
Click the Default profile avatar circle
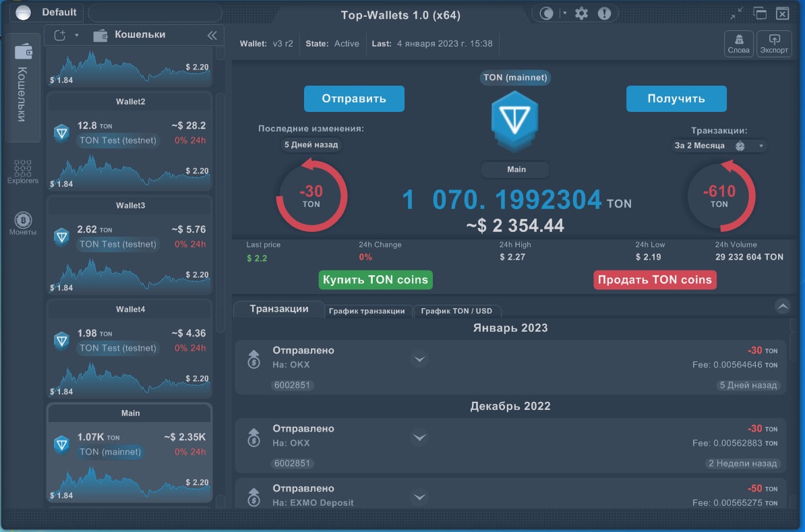coord(23,12)
